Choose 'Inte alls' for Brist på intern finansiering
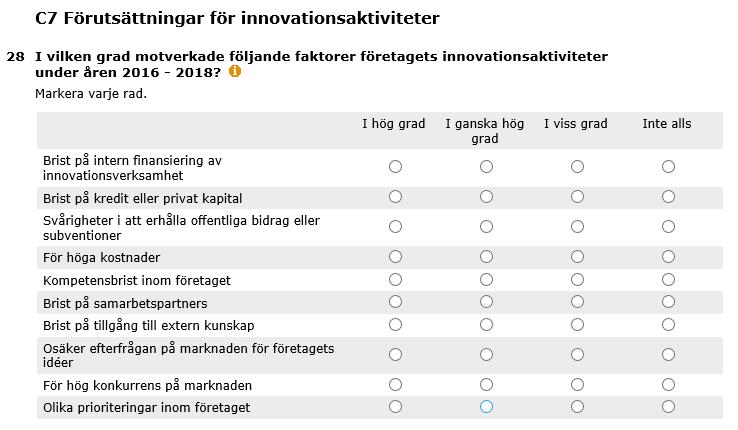 pyautogui.click(x=668, y=167)
